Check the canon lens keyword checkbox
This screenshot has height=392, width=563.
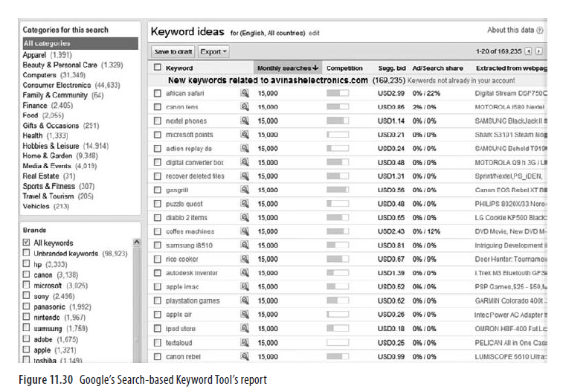157,106
